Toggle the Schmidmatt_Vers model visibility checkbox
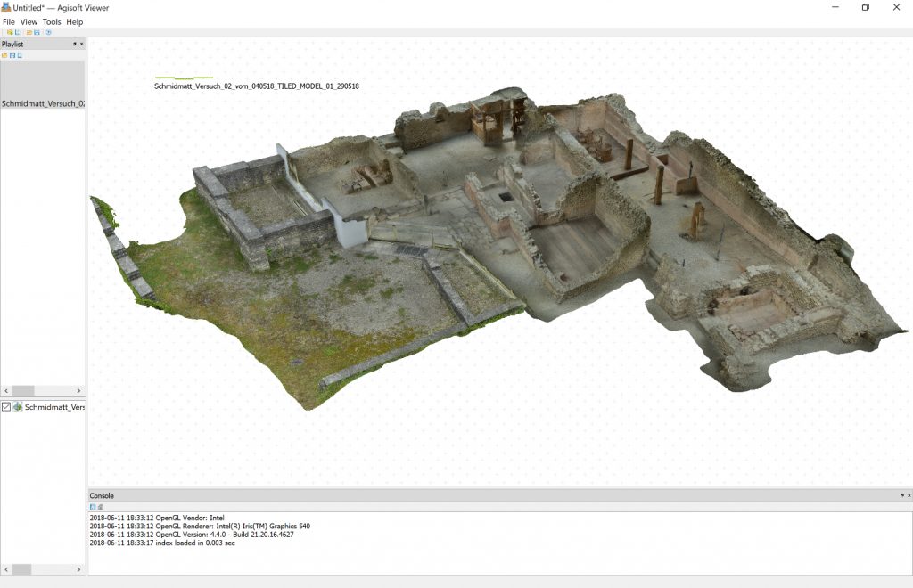 point(6,407)
